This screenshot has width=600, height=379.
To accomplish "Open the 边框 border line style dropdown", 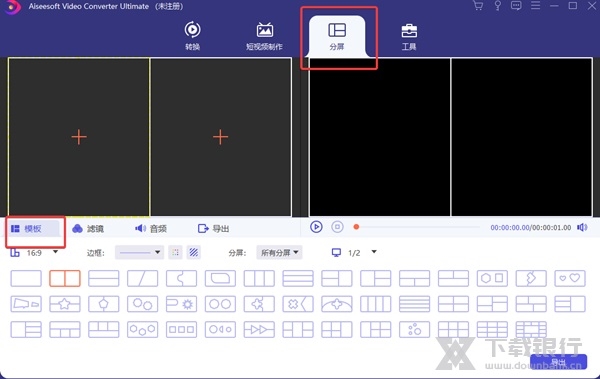I will tap(139, 252).
